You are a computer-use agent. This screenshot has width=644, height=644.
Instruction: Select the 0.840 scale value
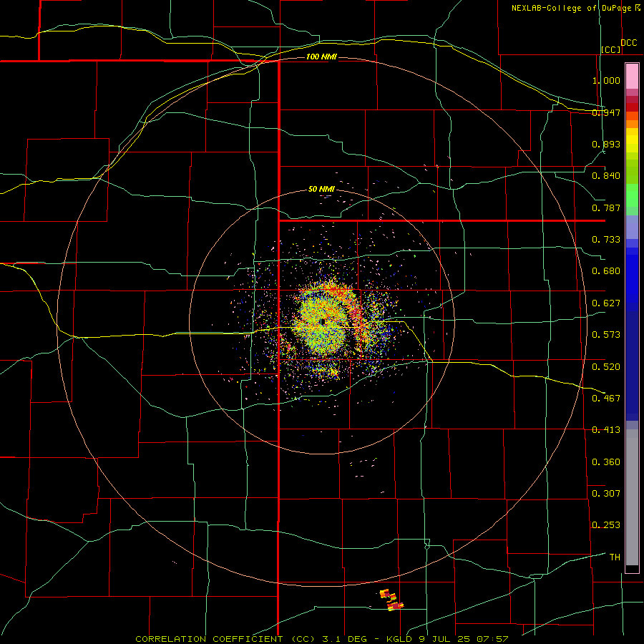[x=606, y=176]
